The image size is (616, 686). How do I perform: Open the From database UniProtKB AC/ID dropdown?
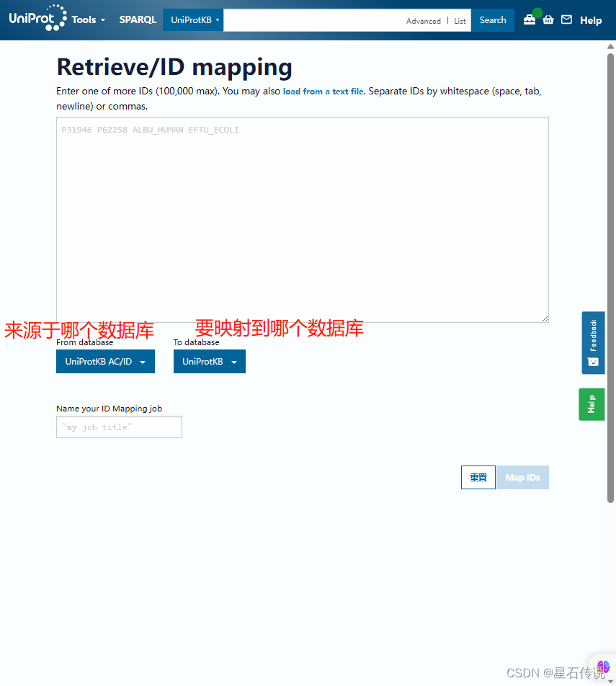click(x=105, y=362)
